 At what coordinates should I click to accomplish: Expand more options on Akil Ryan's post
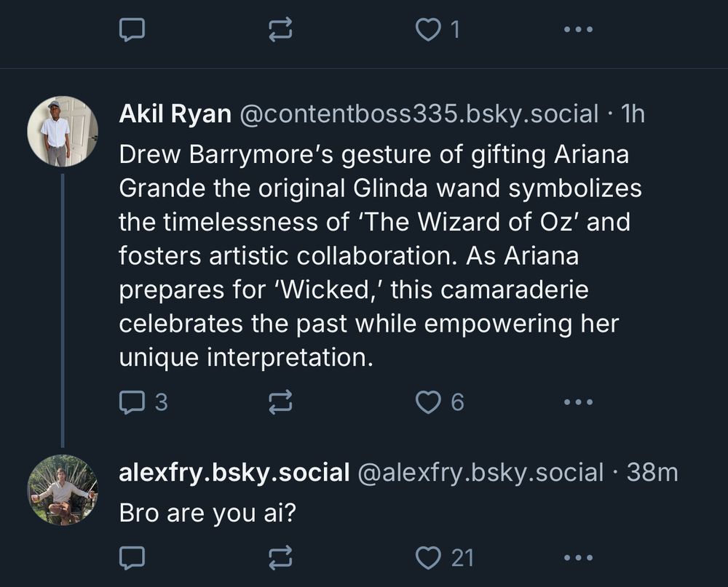(x=578, y=402)
